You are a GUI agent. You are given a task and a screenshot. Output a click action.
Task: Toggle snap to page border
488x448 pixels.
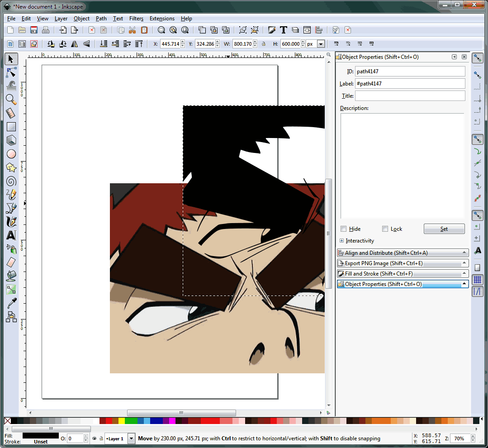478,268
